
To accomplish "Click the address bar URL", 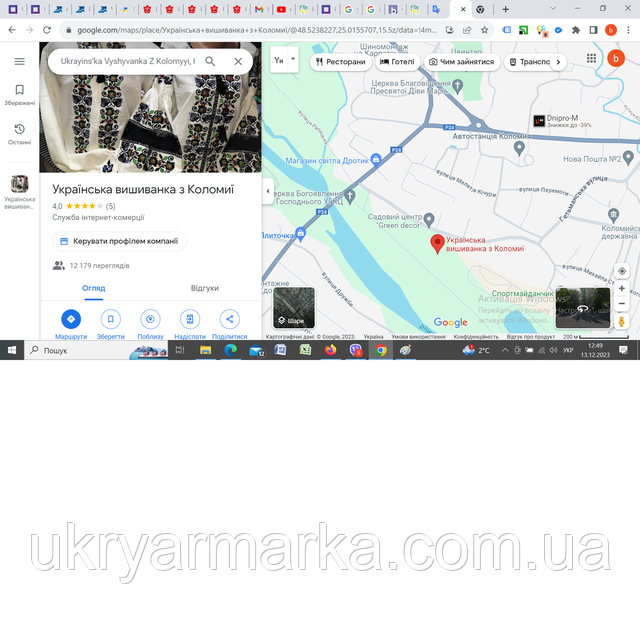I will point(257,30).
